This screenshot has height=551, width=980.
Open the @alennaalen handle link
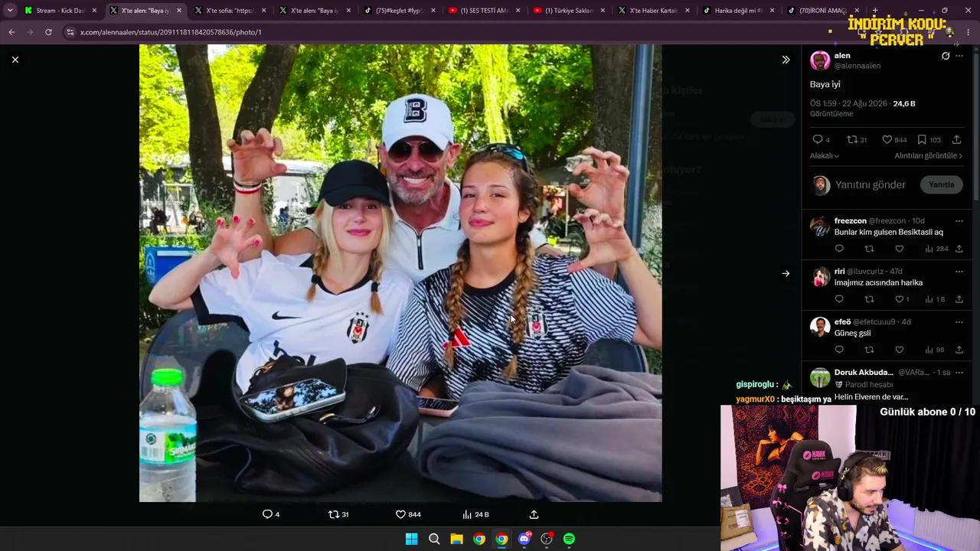click(x=857, y=66)
